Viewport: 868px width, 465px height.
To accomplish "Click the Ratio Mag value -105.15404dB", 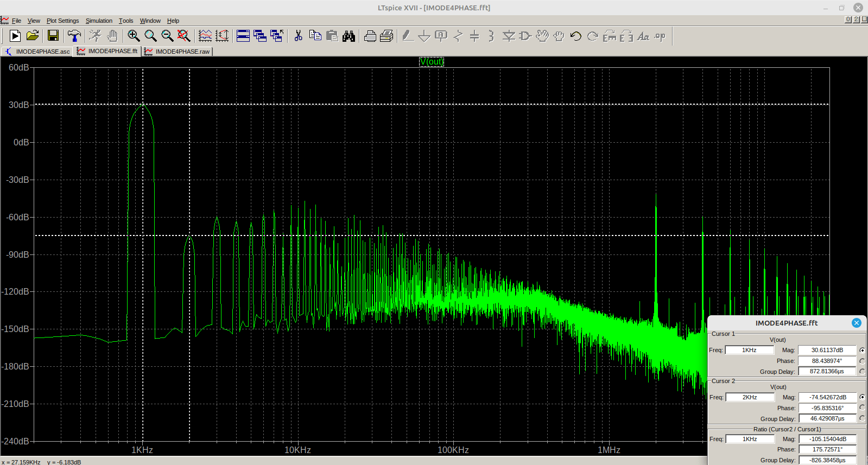I will [827, 439].
